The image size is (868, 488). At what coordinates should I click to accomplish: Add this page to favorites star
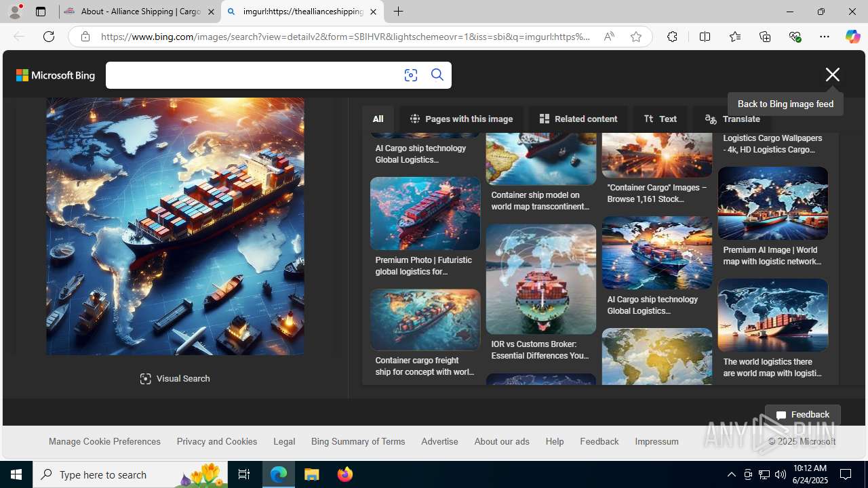pos(636,37)
